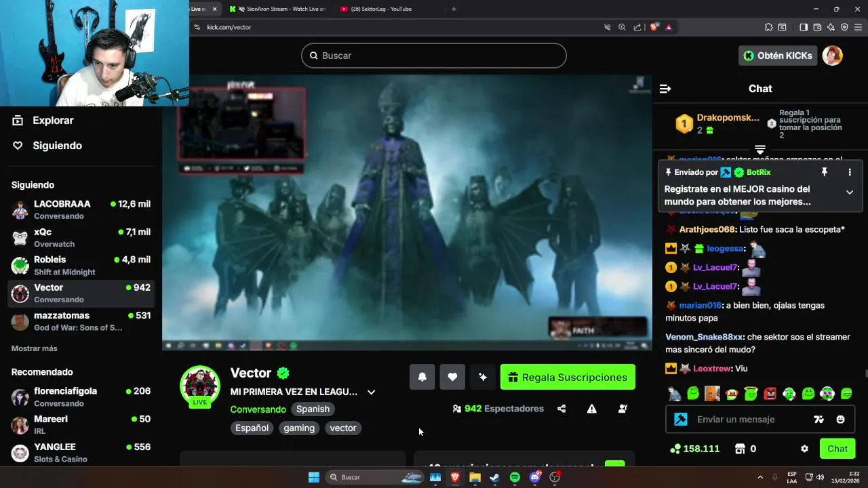Image resolution: width=868 pixels, height=488 pixels.
Task: Collapse the chat panel with the top-left icon
Action: tap(665, 89)
